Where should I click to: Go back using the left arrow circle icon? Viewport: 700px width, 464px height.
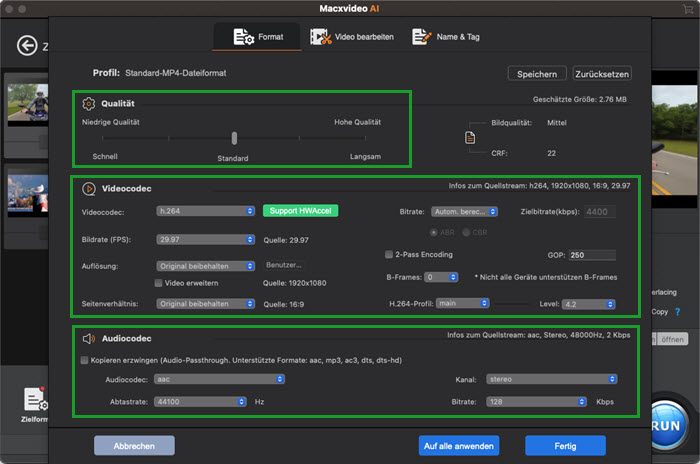(x=27, y=46)
